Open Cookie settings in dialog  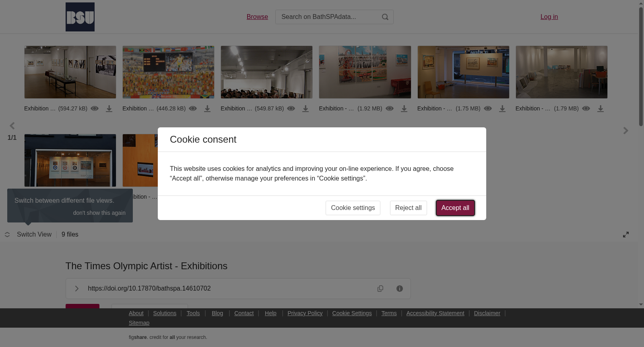coord(353,208)
